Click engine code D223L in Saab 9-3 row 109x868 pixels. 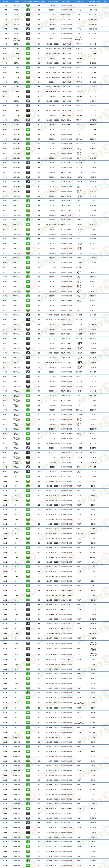click(x=93, y=659)
